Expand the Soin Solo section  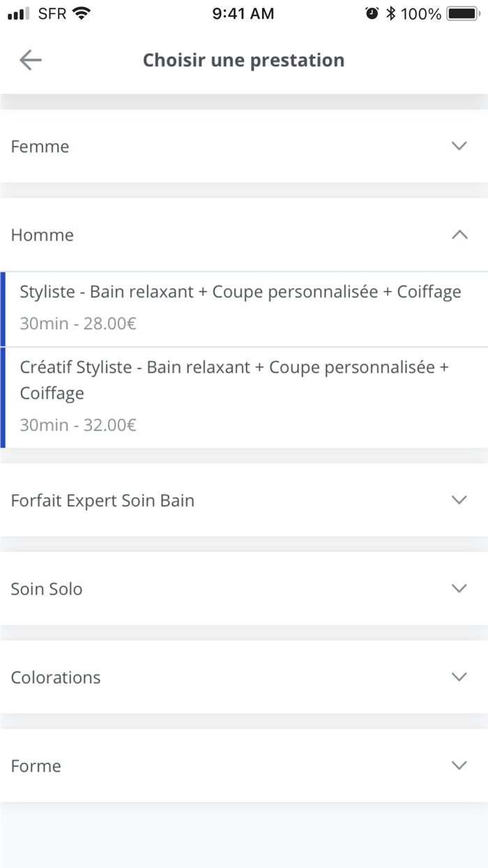tap(244, 589)
